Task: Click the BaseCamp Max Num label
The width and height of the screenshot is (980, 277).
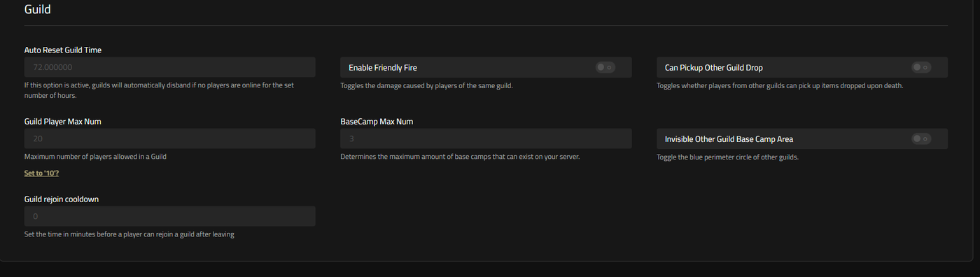Action: (x=377, y=121)
